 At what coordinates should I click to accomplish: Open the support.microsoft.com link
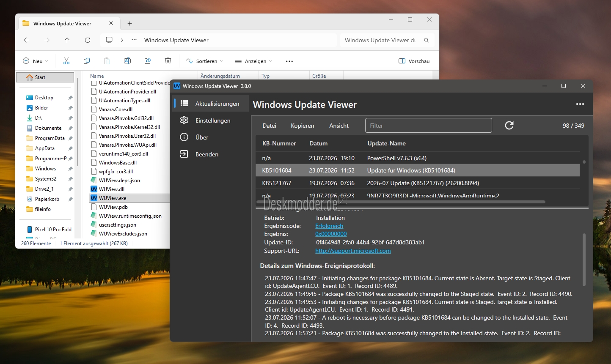[x=353, y=251]
